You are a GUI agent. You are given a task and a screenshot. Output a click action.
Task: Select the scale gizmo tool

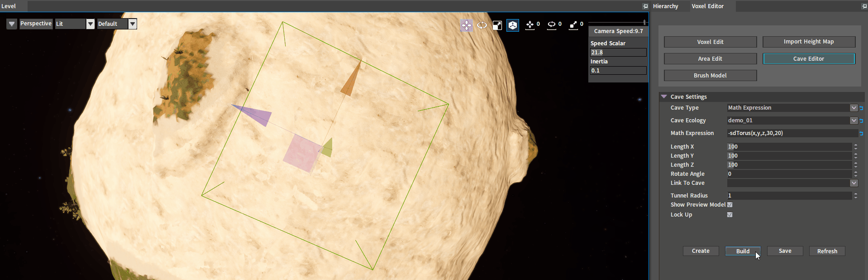497,25
